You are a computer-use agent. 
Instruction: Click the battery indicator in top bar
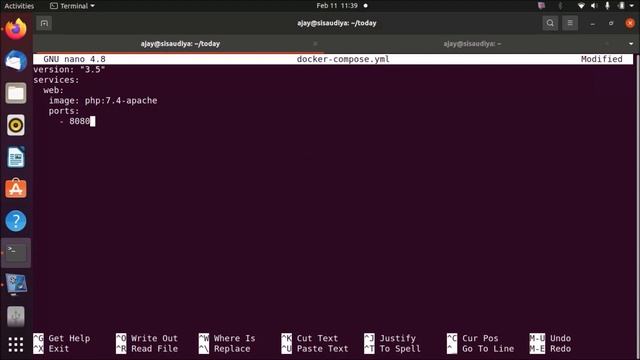tap(621, 6)
